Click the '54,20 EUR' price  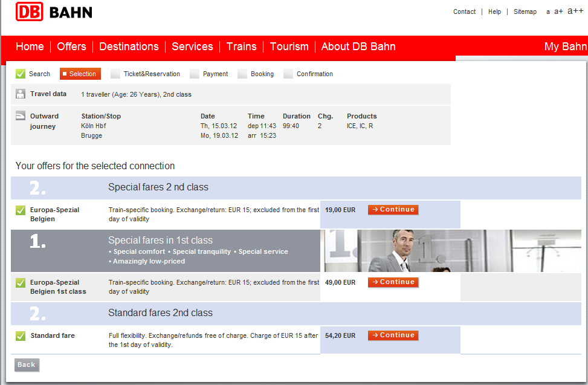340,335
